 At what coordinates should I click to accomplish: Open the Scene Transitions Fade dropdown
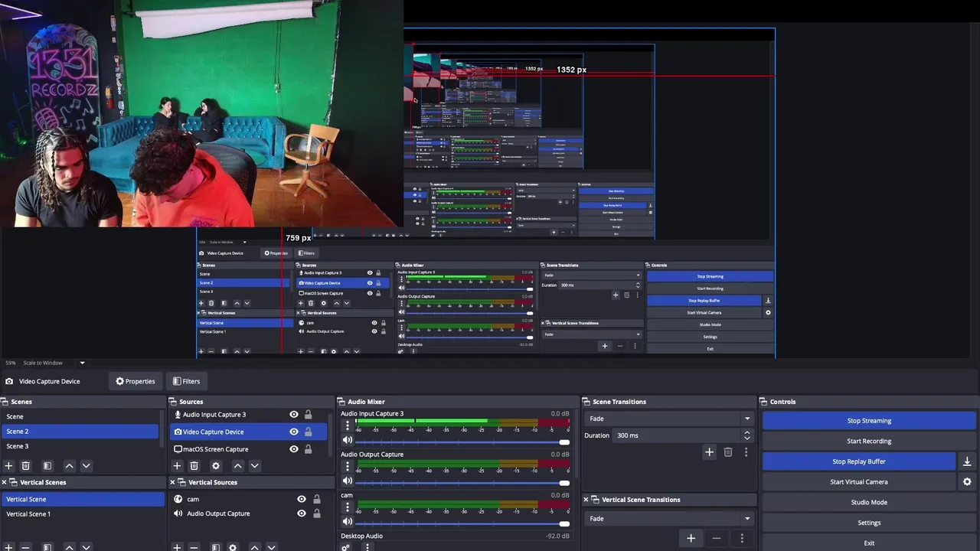click(670, 419)
